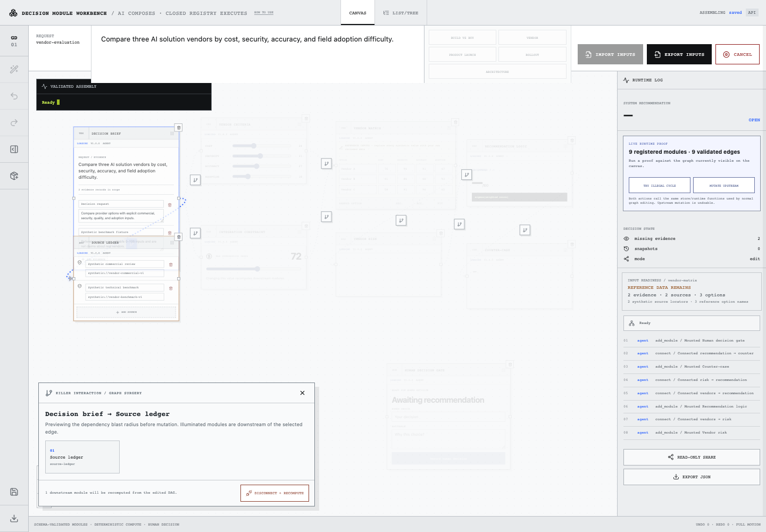Screen dimensions: 766x532
Task: Click the Export JSON button
Action: click(x=692, y=477)
